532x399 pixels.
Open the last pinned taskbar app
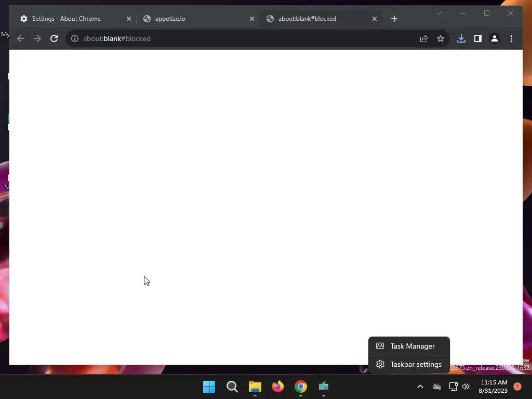tap(324, 387)
